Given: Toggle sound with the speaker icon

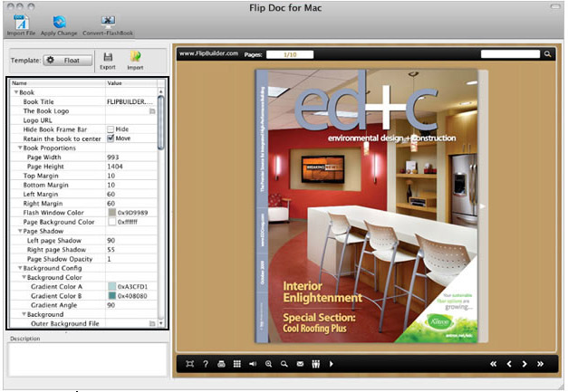Looking at the screenshot, I should [253, 364].
